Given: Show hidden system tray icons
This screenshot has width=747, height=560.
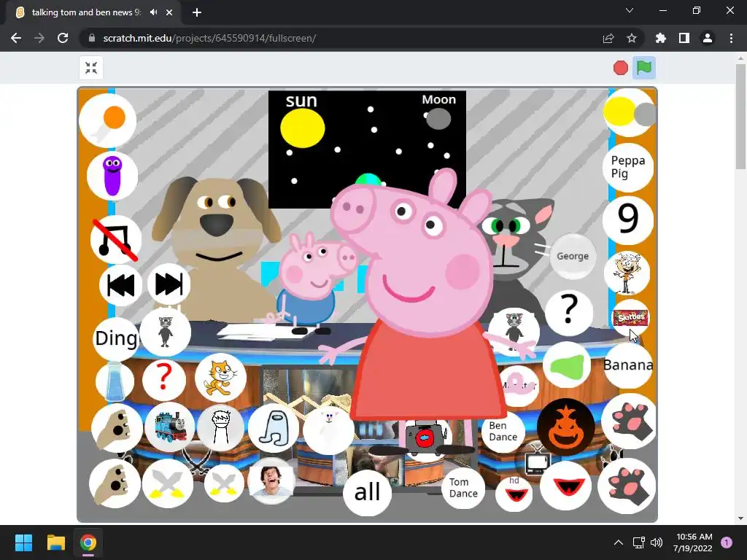Looking at the screenshot, I should click(x=619, y=542).
